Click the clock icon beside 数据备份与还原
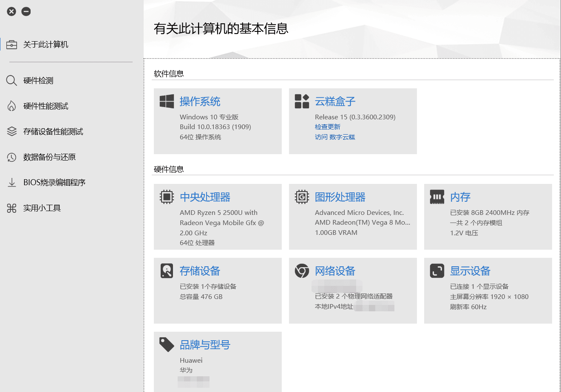Image resolution: width=561 pixels, height=392 pixels. (11, 157)
